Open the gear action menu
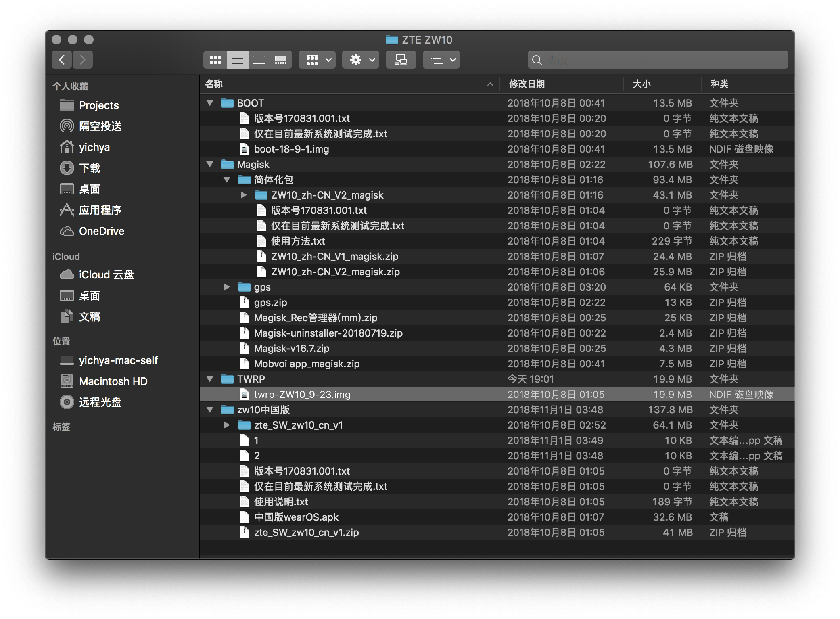 tap(361, 60)
